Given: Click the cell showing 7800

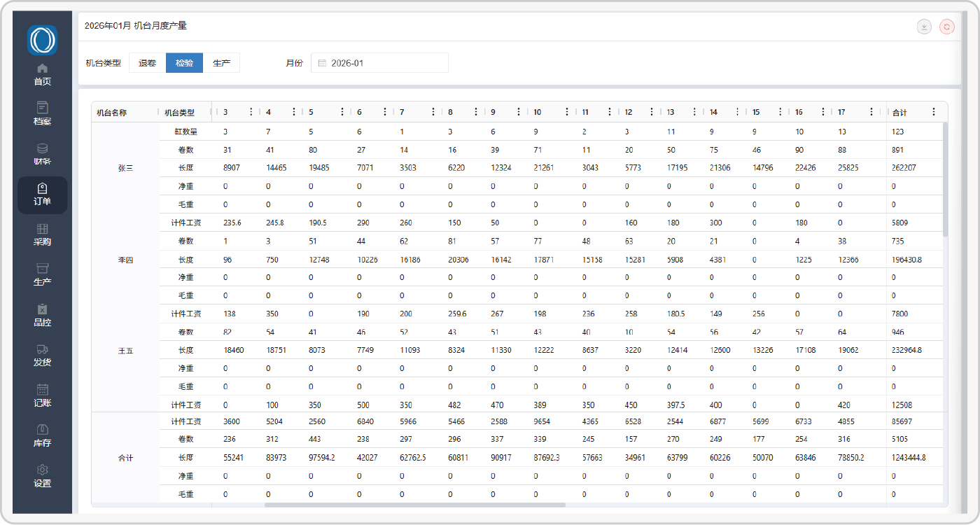Looking at the screenshot, I should click(x=899, y=314).
